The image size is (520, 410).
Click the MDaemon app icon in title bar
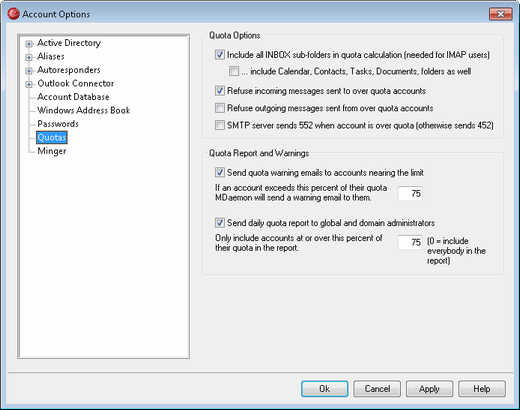coord(14,14)
